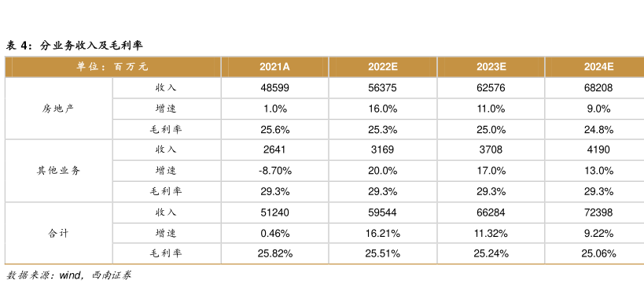Click the data source text wind, 西南证券
Image resolution: width=644 pixels, height=288 pixels.
tap(95, 275)
